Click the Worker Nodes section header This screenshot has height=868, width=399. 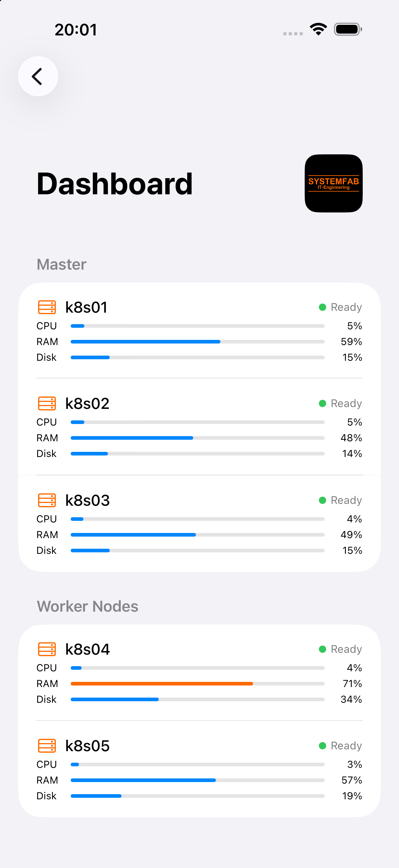87,607
